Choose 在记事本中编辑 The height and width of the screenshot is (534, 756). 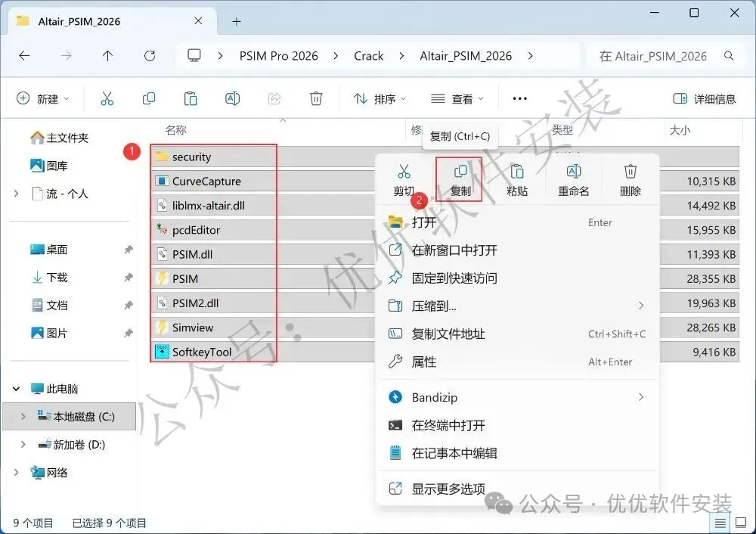(517, 453)
